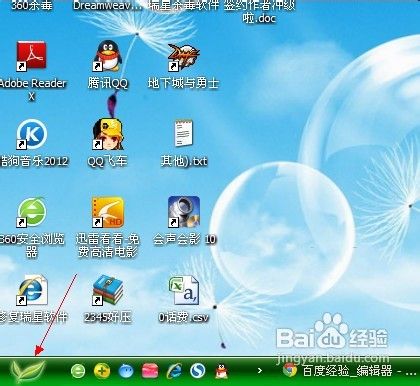
Task: Click the QQ penguin quick launch icon
Action: pos(222,371)
